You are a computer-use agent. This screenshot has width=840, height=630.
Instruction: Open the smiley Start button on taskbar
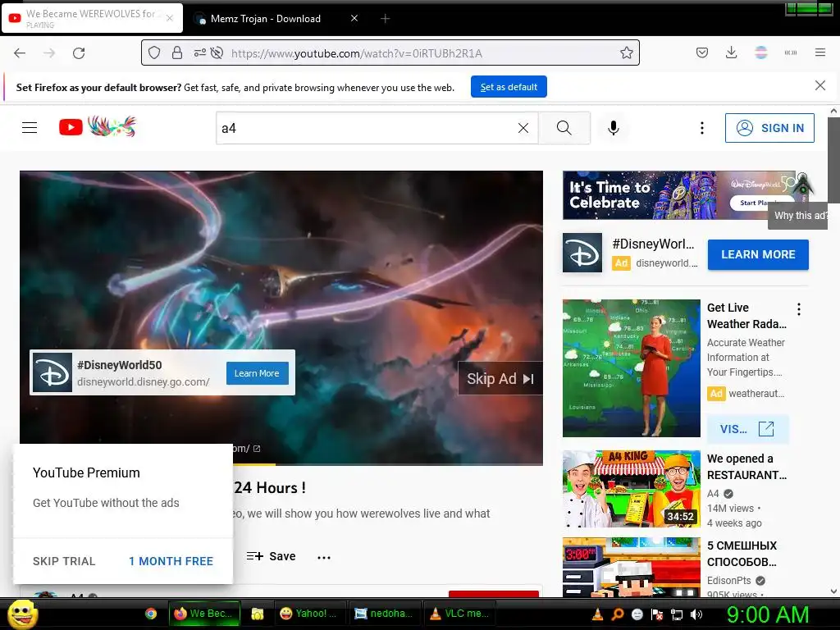click(x=22, y=614)
